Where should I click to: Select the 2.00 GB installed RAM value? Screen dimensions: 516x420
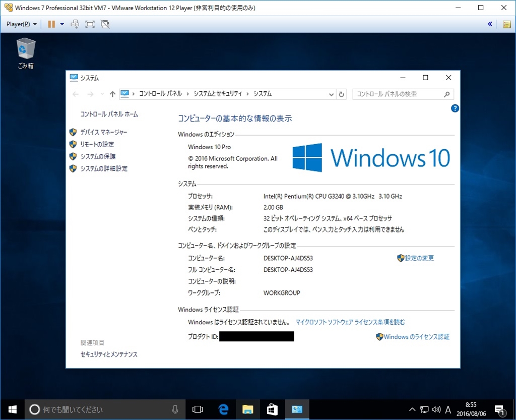(273, 207)
